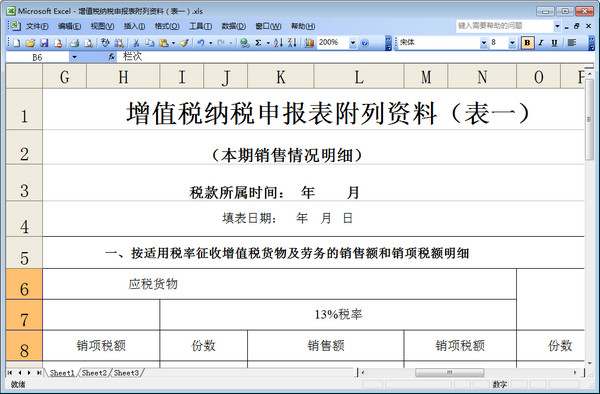Open Print Preview from the toolbar
Screen dimensions: 600x394
click(88, 43)
